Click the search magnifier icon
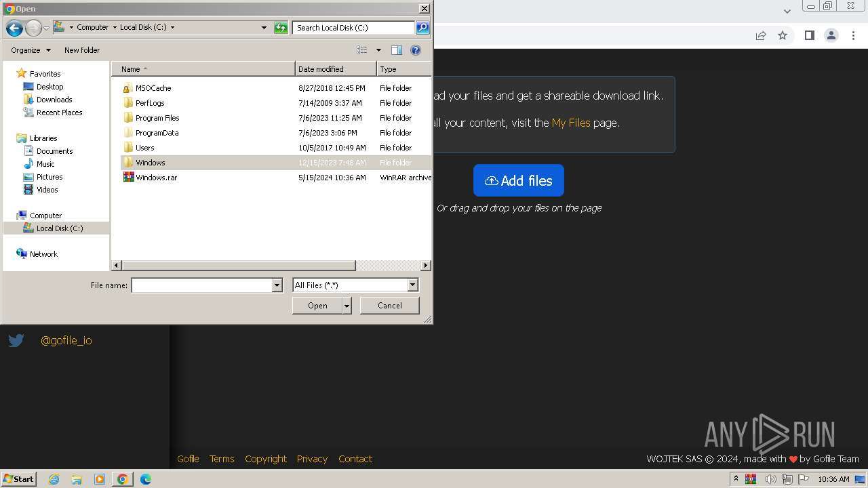Viewport: 868px width, 488px height. [x=422, y=28]
